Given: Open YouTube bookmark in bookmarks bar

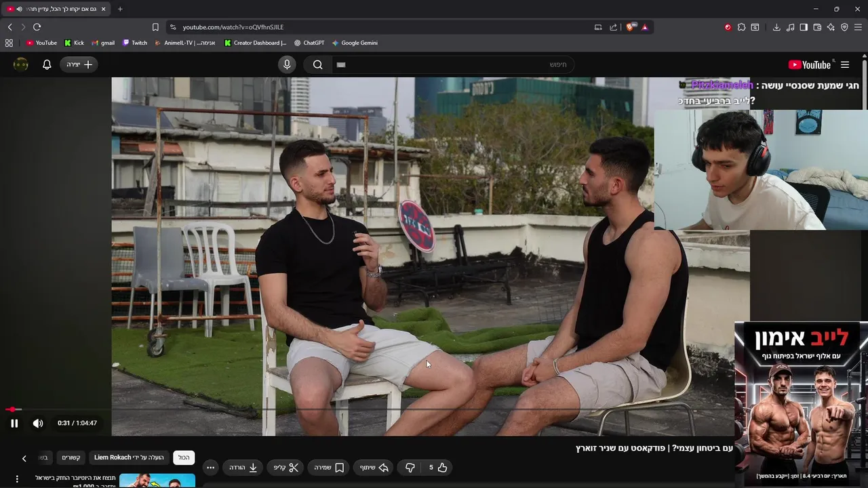Looking at the screenshot, I should click(41, 43).
